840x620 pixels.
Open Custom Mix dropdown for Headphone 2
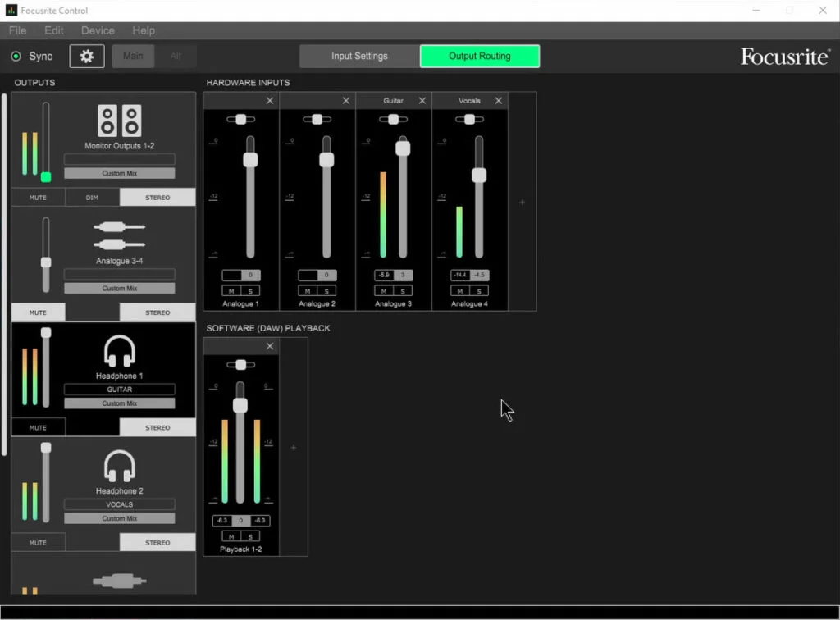pyautogui.click(x=120, y=519)
